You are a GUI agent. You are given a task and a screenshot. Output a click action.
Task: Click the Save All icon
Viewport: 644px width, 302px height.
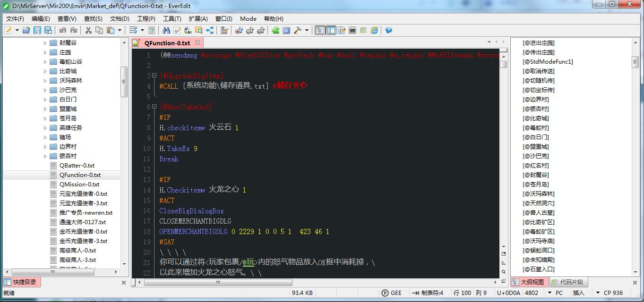[48, 30]
